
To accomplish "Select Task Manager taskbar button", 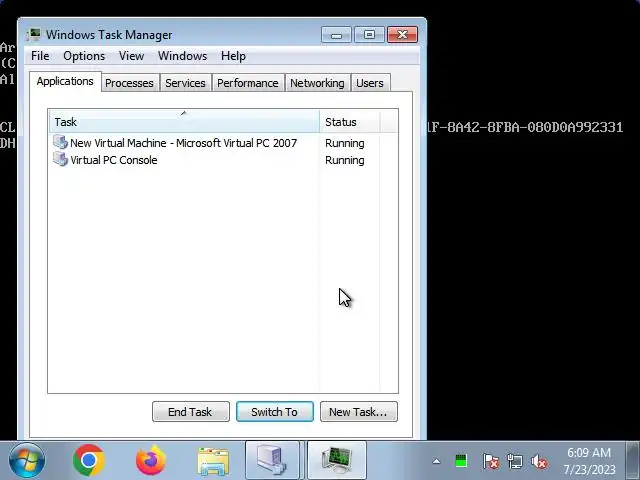I will click(x=337, y=460).
